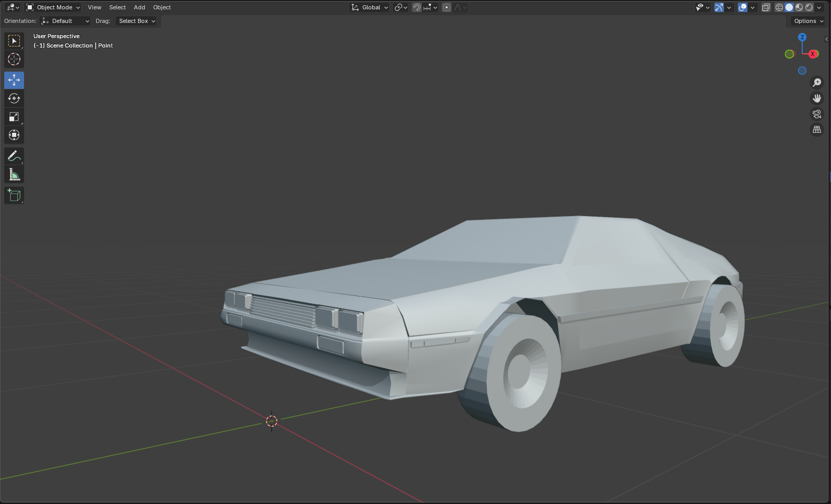Click the car's front grille
This screenshot has height=504, width=831.
[x=283, y=312]
